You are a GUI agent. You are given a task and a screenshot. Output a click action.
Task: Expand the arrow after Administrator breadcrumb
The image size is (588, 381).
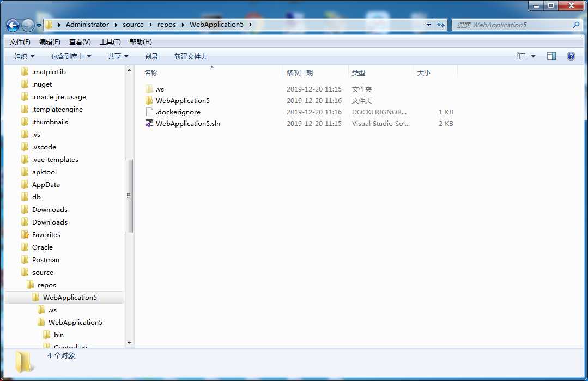click(116, 25)
